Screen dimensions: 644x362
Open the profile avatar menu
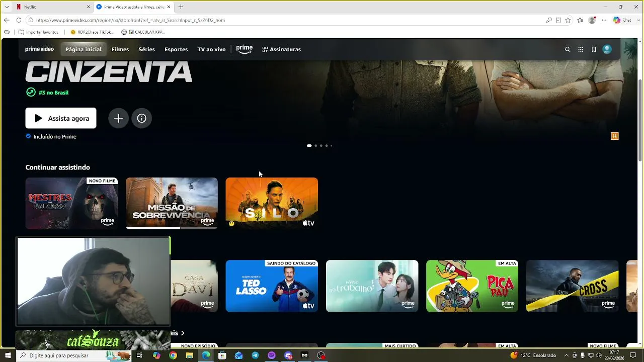[x=607, y=49]
